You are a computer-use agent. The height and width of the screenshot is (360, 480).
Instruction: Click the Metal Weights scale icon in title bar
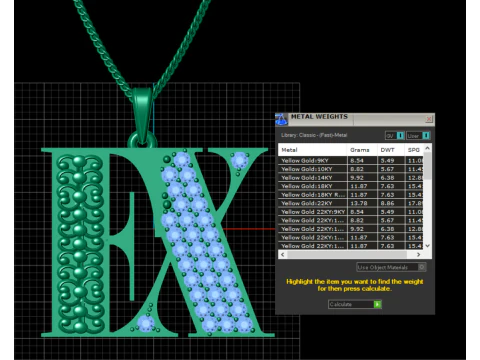(281, 119)
